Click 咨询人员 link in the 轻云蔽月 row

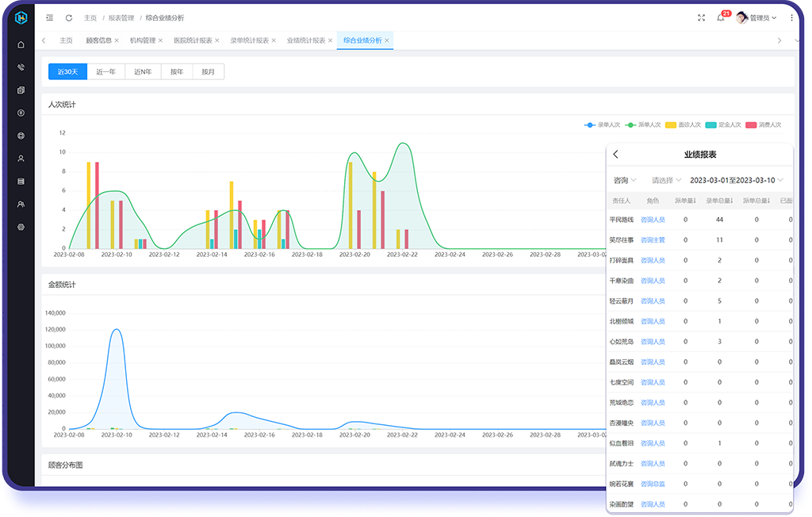click(x=653, y=301)
